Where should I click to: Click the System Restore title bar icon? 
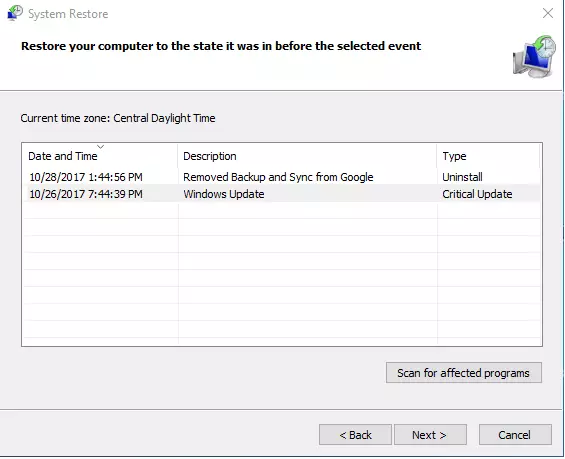[x=15, y=13]
